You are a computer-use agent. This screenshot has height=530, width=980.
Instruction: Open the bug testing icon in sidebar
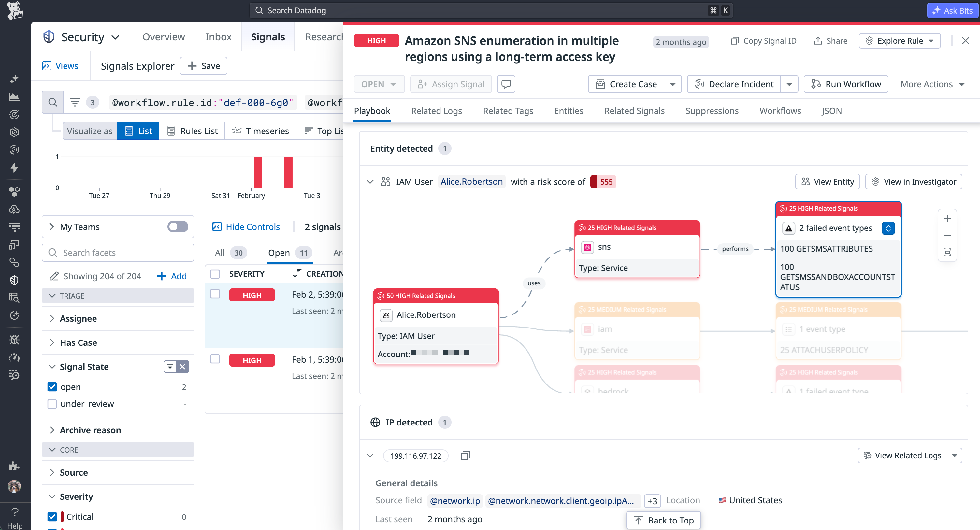coord(14,339)
